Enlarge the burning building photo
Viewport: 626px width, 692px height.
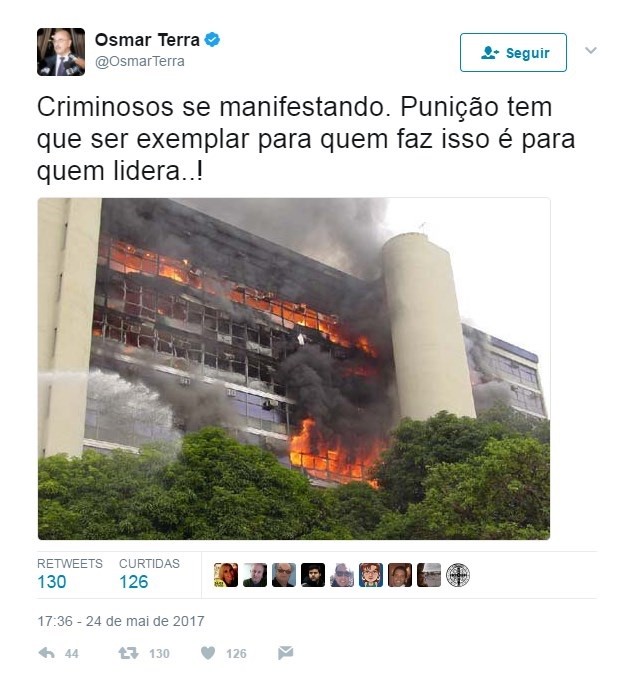point(294,369)
